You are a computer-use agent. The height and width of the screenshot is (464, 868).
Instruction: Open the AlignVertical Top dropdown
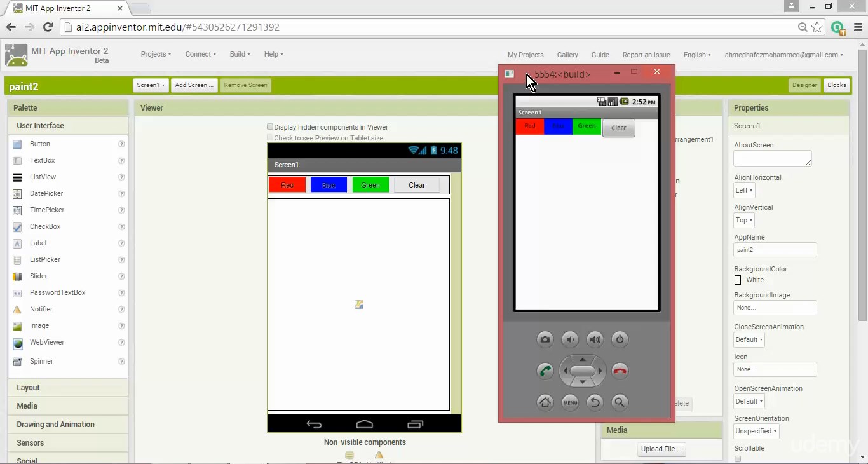pos(744,220)
